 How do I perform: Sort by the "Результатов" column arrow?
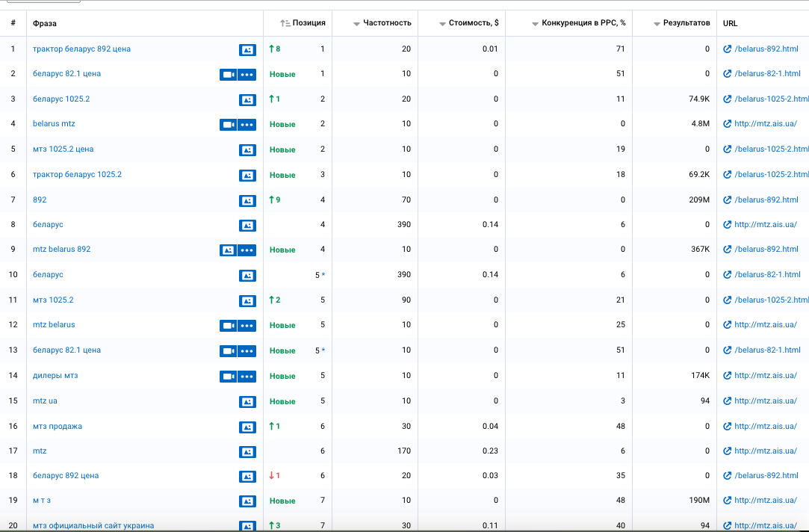(x=657, y=24)
